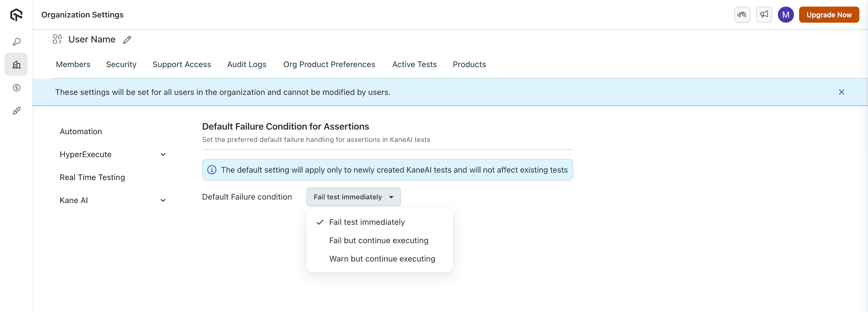Open the M user avatar menu

point(785,14)
